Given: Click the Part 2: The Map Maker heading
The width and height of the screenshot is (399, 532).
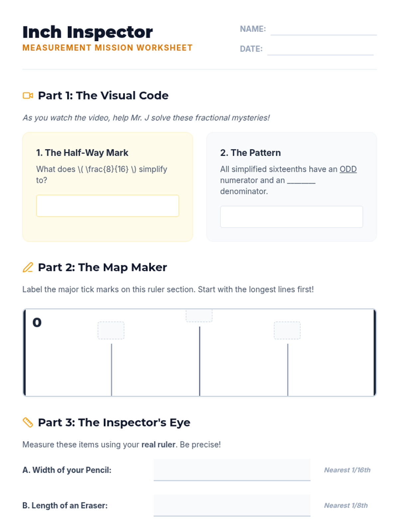Looking at the screenshot, I should [x=102, y=267].
